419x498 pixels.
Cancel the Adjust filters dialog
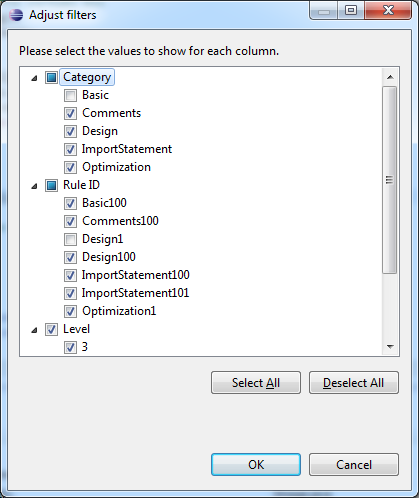coord(354,464)
